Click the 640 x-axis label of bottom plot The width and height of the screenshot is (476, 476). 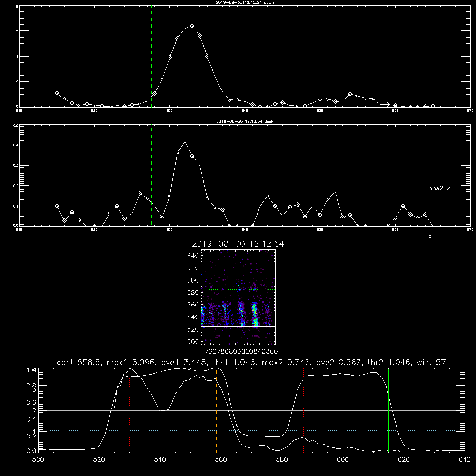click(x=465, y=460)
